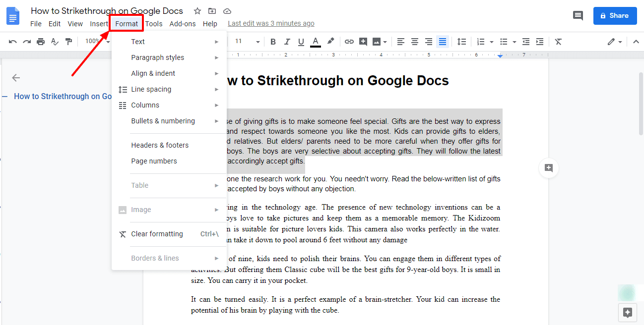Decrease the indent
This screenshot has width=644, height=325.
526,42
